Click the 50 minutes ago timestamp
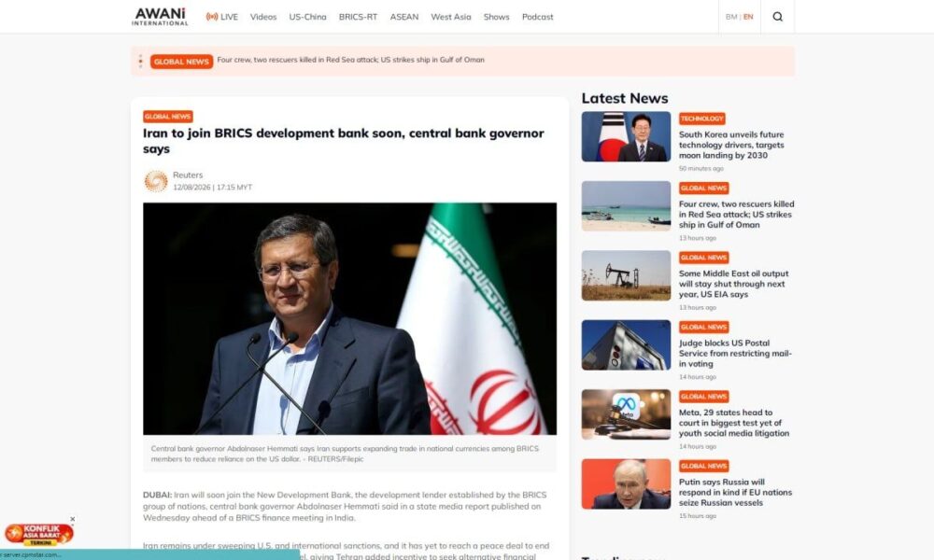The width and height of the screenshot is (934, 560). click(x=701, y=168)
